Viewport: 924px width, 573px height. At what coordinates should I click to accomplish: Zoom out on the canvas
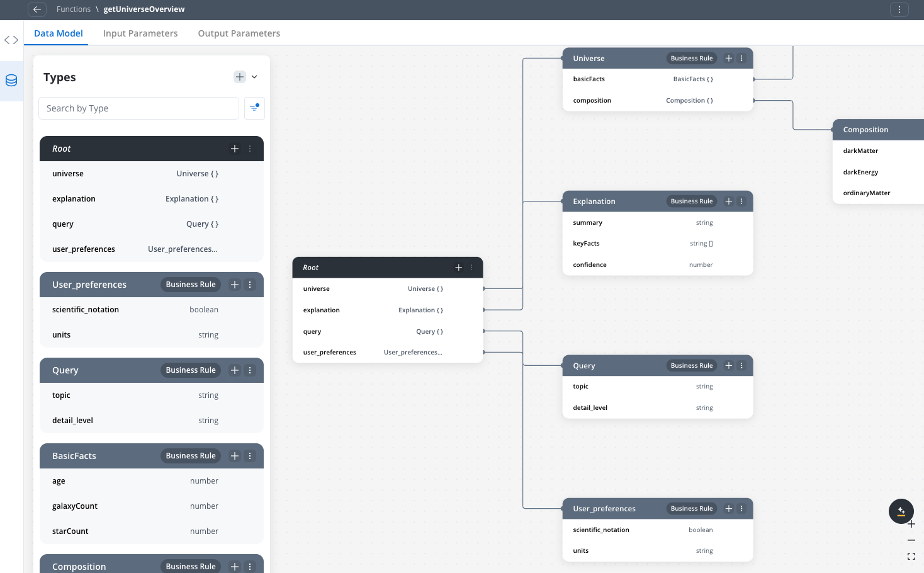click(911, 540)
